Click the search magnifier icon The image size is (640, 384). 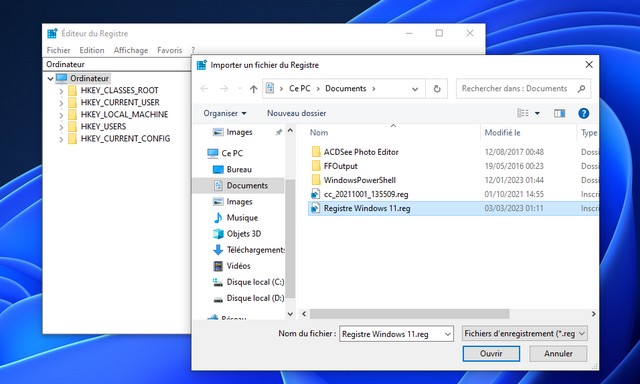pos(581,89)
